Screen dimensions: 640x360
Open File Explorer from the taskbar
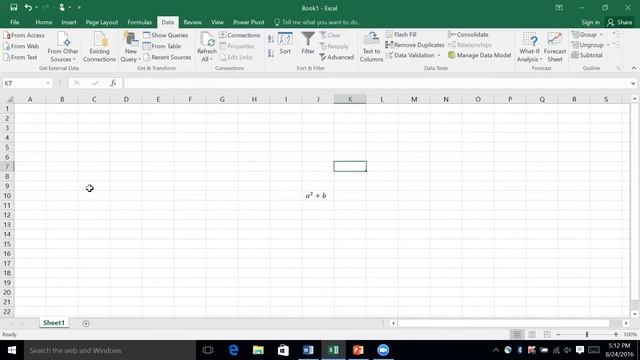tap(258, 350)
